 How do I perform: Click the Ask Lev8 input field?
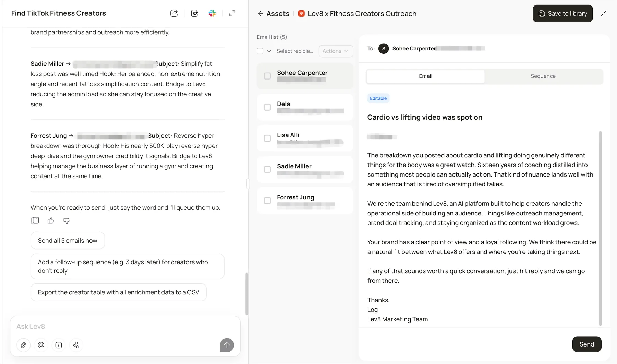[x=125, y=326]
